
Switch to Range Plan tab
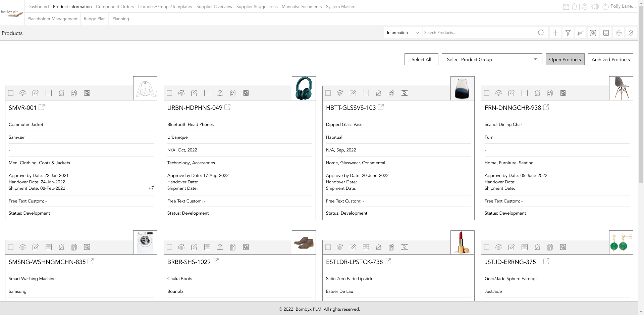(x=95, y=19)
